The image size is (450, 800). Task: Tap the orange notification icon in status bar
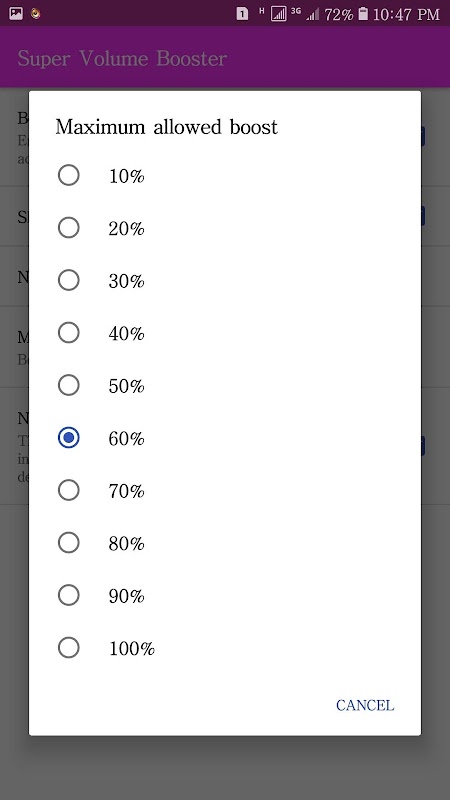(35, 13)
